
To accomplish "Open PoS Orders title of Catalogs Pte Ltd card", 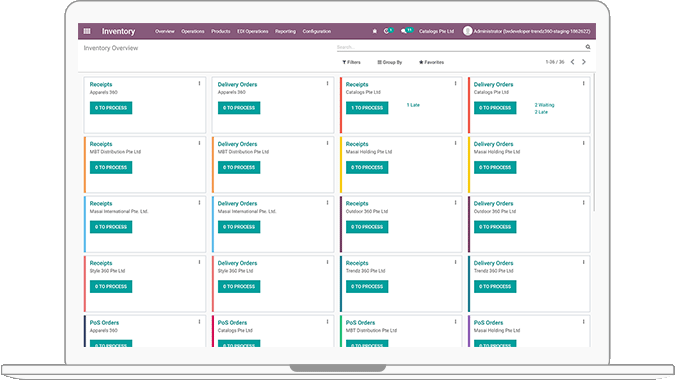I will (x=232, y=322).
